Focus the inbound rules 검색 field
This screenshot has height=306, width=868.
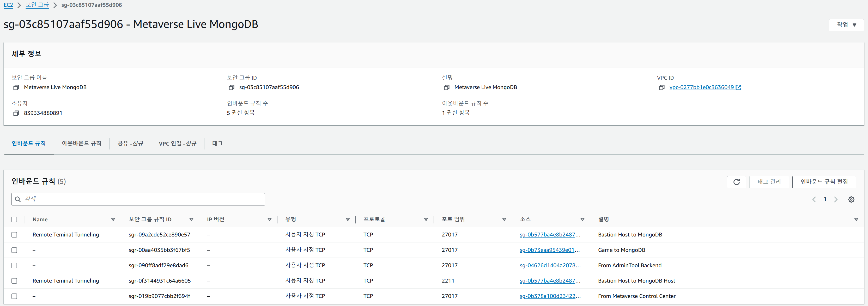point(142,199)
